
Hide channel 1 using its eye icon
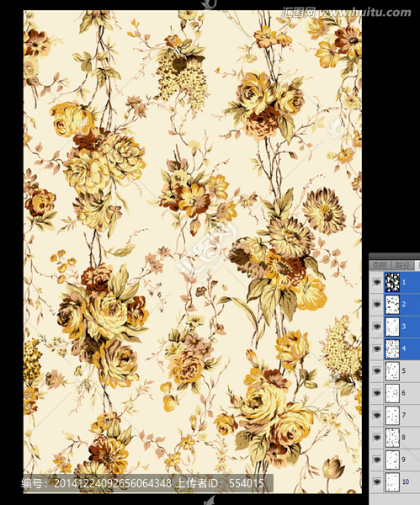(376, 283)
